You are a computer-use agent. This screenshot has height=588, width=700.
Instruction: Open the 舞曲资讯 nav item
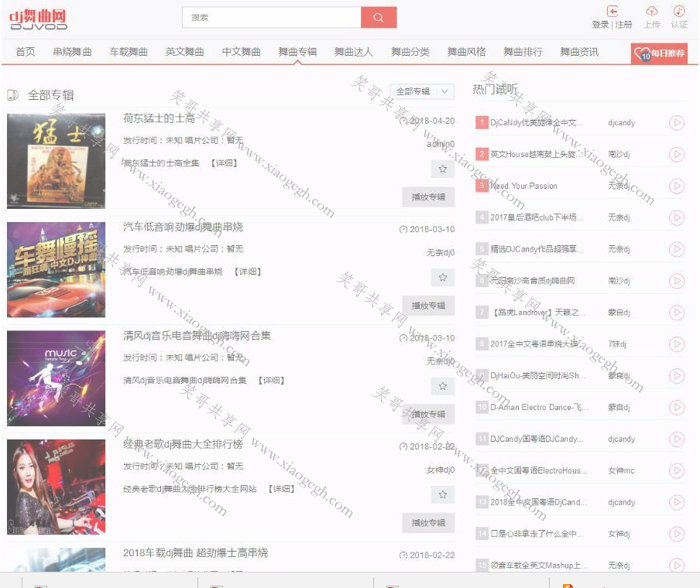point(579,52)
